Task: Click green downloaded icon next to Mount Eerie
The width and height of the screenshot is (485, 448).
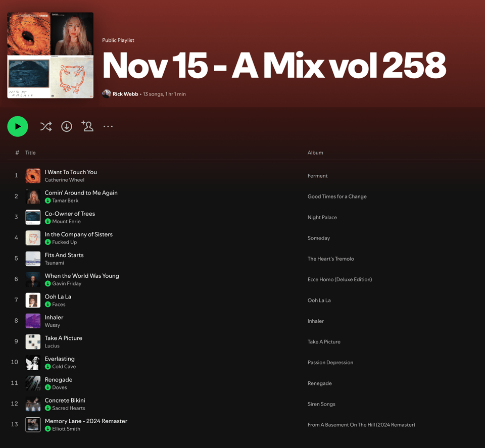Action: 47,221
